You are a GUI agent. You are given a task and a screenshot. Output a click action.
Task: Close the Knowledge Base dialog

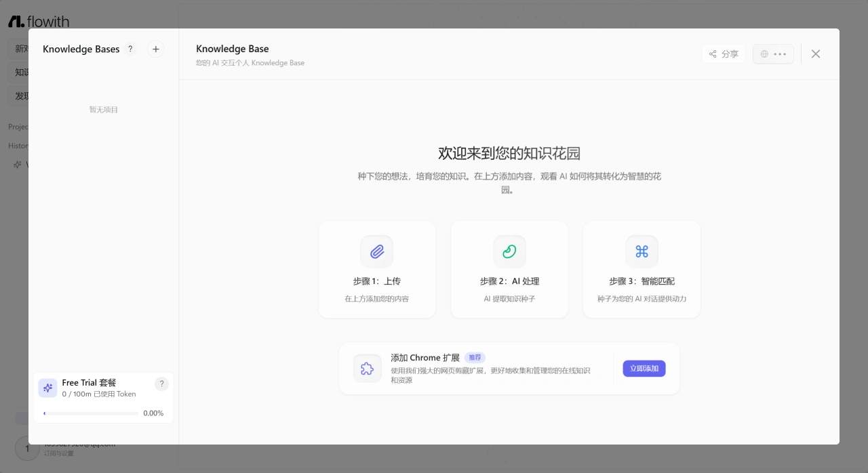tap(816, 54)
